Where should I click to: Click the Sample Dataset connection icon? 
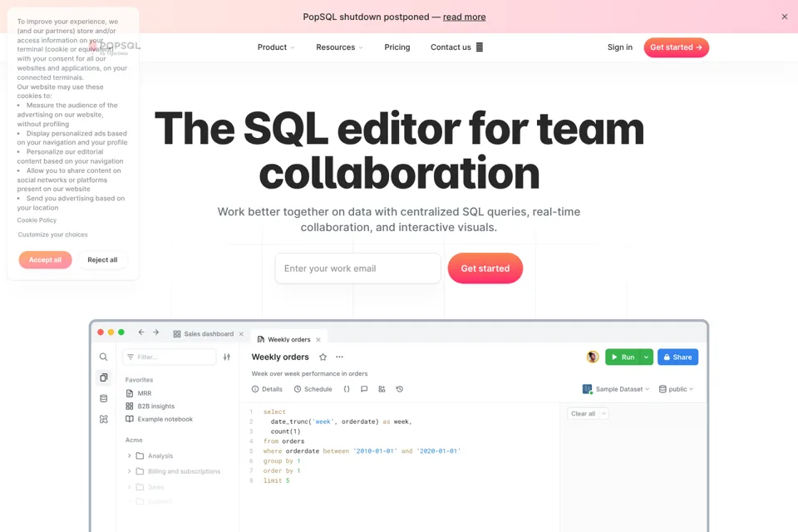[x=588, y=389]
